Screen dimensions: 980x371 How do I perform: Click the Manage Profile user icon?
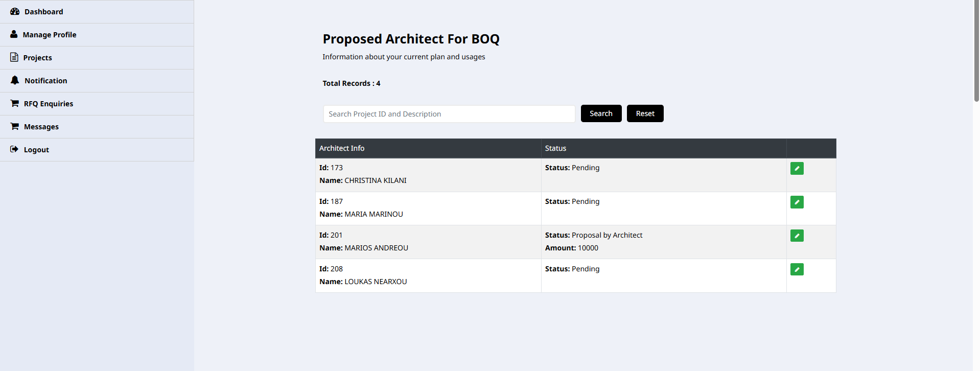click(14, 34)
